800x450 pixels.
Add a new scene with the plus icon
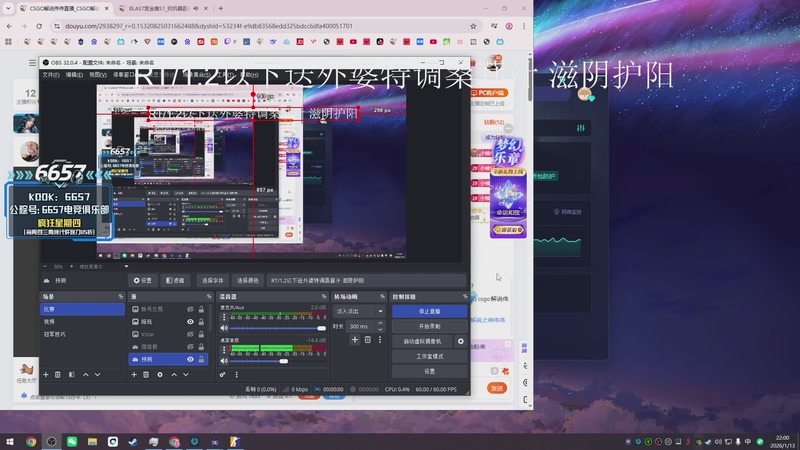[x=46, y=374]
